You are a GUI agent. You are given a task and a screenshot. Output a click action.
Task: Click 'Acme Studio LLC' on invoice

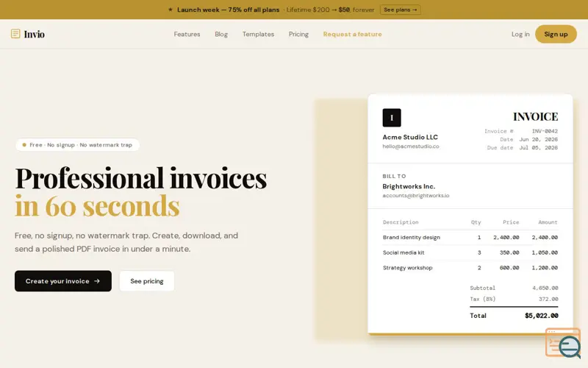(x=410, y=137)
